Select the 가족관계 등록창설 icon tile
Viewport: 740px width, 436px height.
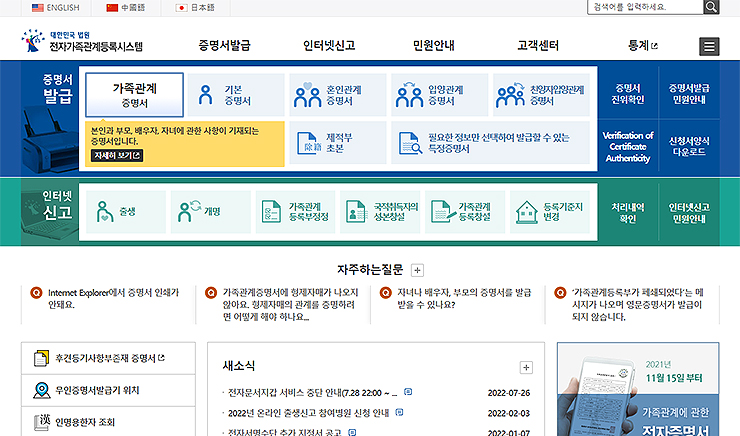point(465,212)
